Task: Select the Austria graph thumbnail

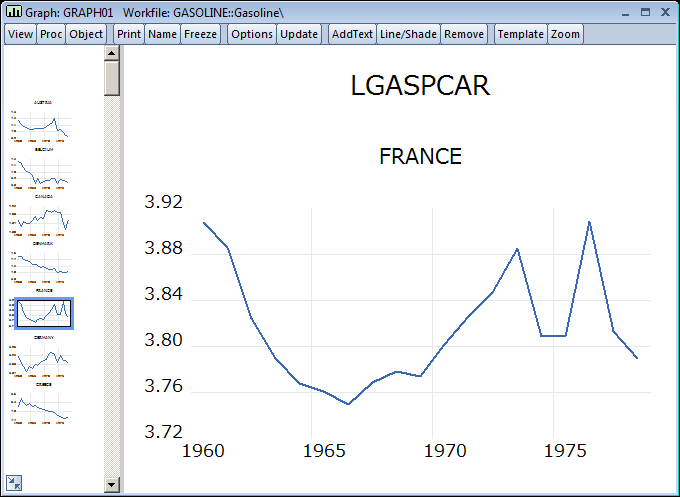Action: coord(42,121)
